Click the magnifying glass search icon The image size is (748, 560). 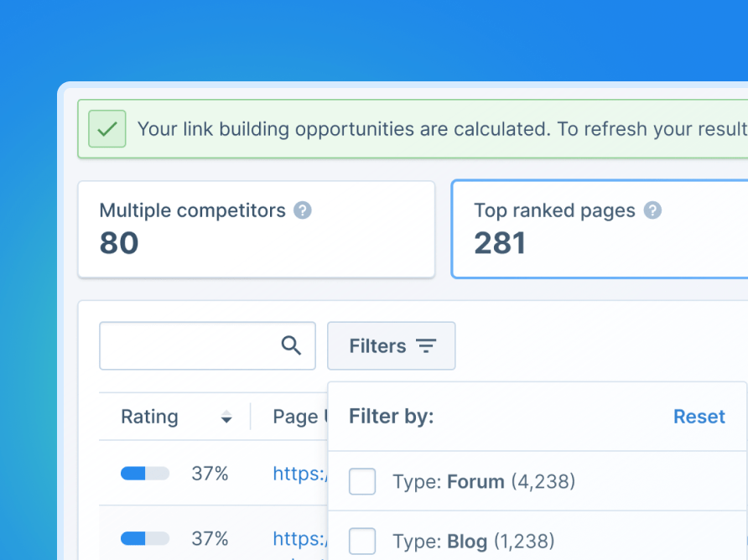click(x=291, y=345)
